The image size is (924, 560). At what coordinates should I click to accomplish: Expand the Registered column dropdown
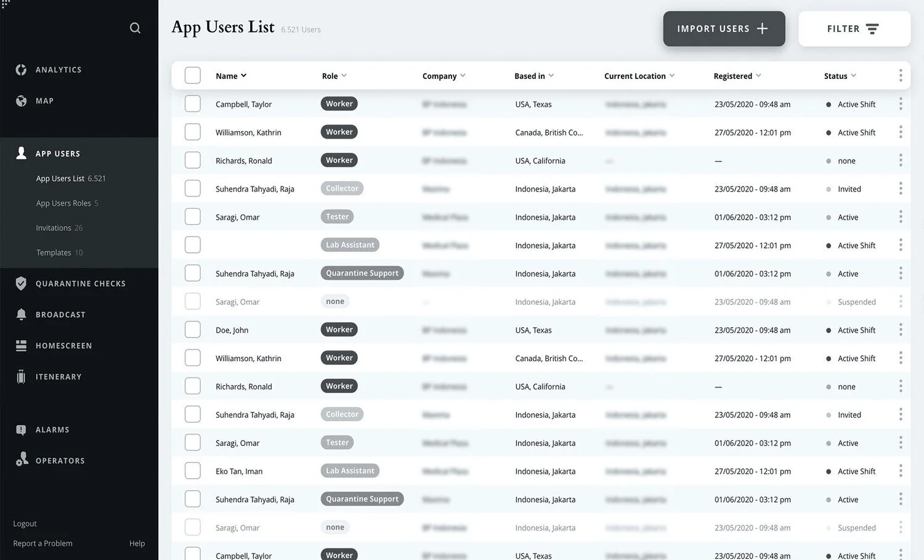(x=758, y=75)
